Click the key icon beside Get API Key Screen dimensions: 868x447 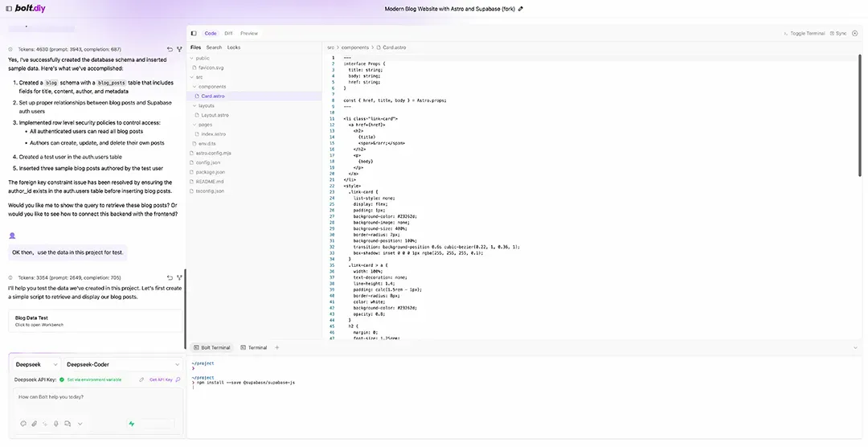point(178,380)
